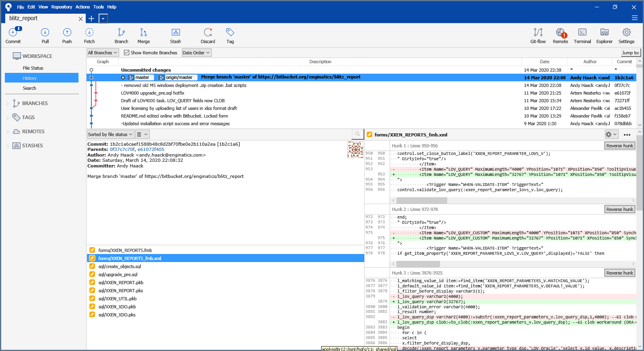
Task: Open a new tab with plus button
Action: (x=91, y=19)
